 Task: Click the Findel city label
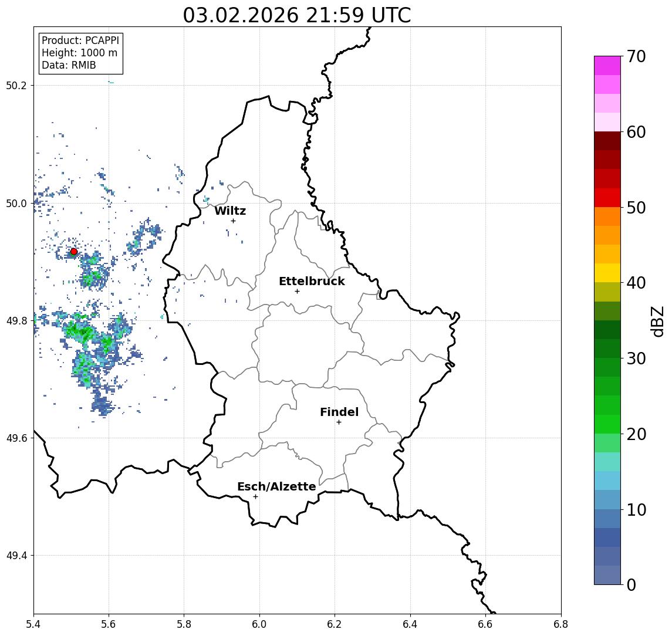(339, 412)
